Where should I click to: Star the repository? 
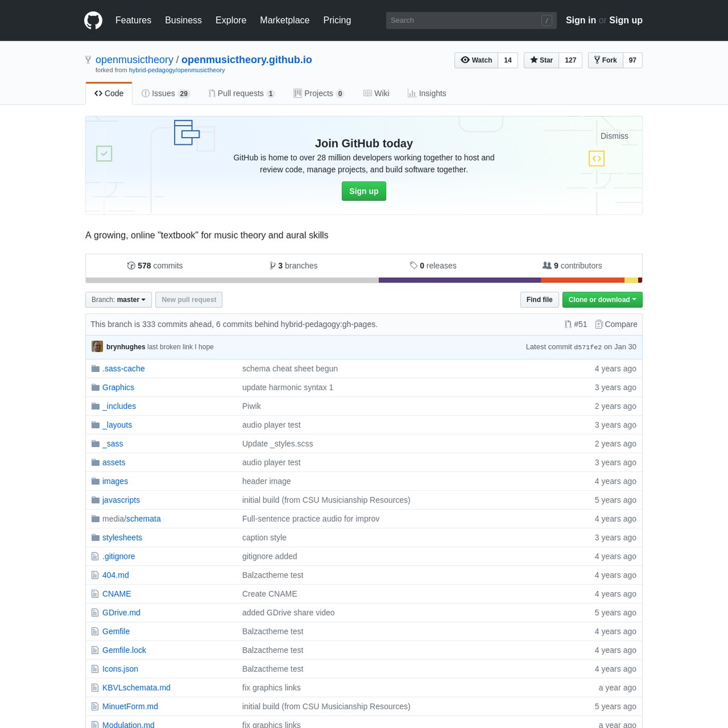541,60
